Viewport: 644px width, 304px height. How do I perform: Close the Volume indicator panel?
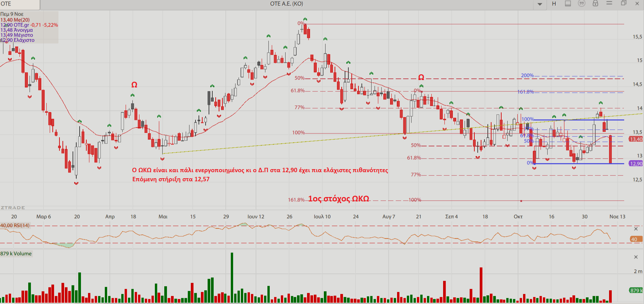click(636, 257)
